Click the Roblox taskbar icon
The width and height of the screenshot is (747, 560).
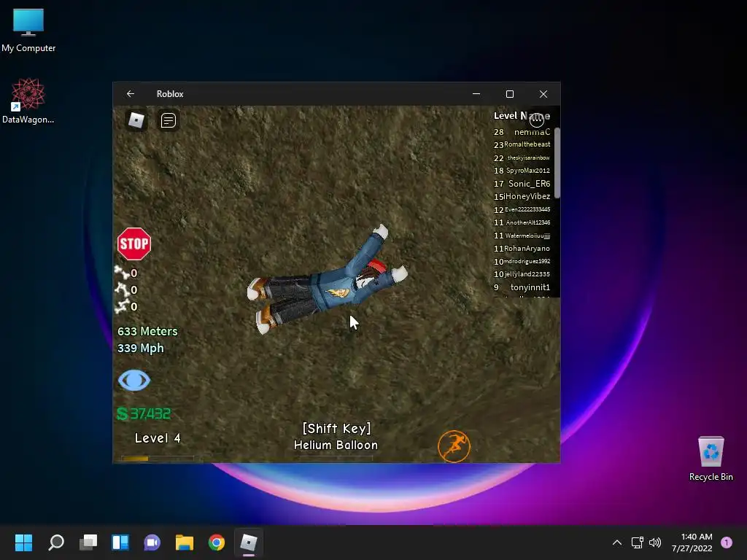coord(248,542)
